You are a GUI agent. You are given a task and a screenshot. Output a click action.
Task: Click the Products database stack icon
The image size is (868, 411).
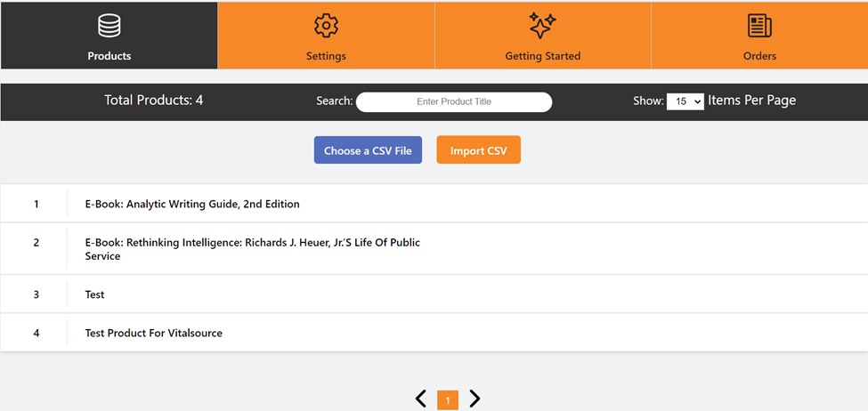coord(110,26)
